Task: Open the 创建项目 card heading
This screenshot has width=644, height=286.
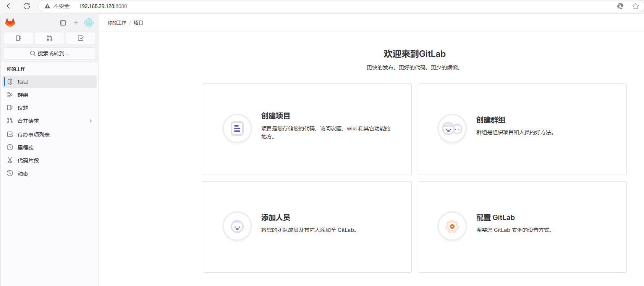Action: pyautogui.click(x=276, y=116)
